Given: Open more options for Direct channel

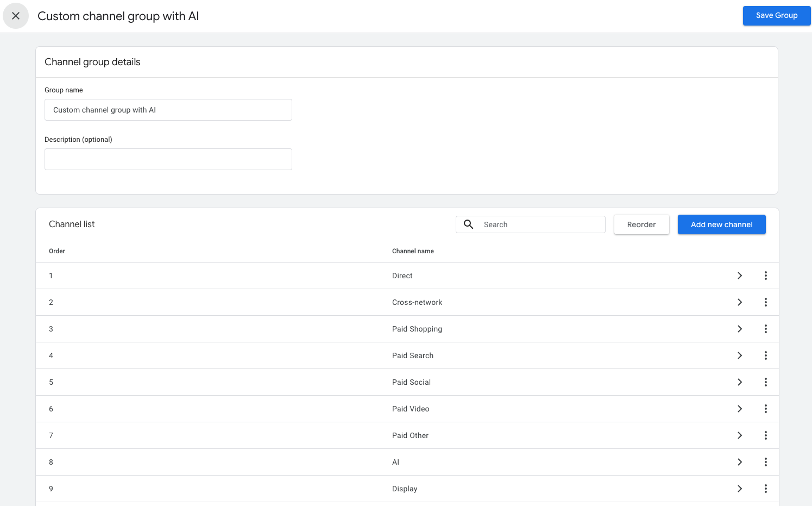Looking at the screenshot, I should coord(766,276).
